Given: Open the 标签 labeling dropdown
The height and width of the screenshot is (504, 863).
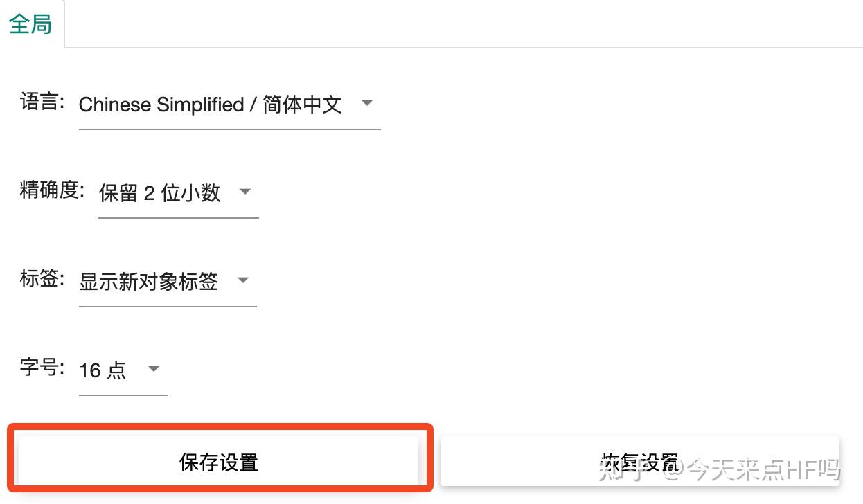Looking at the screenshot, I should point(168,281).
